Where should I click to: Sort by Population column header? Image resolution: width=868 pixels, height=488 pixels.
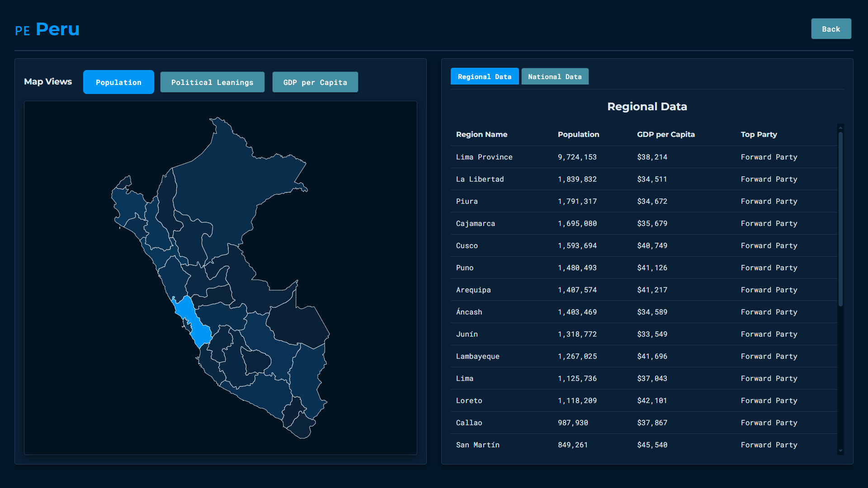pyautogui.click(x=578, y=134)
